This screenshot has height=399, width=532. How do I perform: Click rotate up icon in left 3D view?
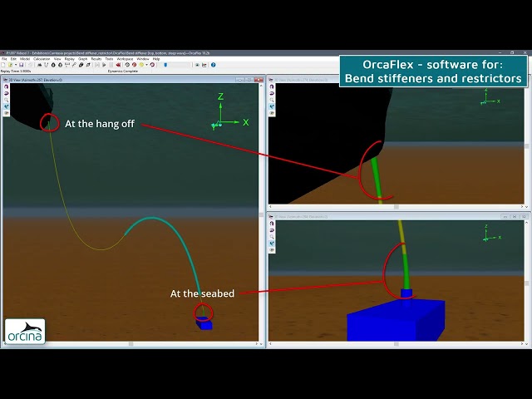pos(7,86)
